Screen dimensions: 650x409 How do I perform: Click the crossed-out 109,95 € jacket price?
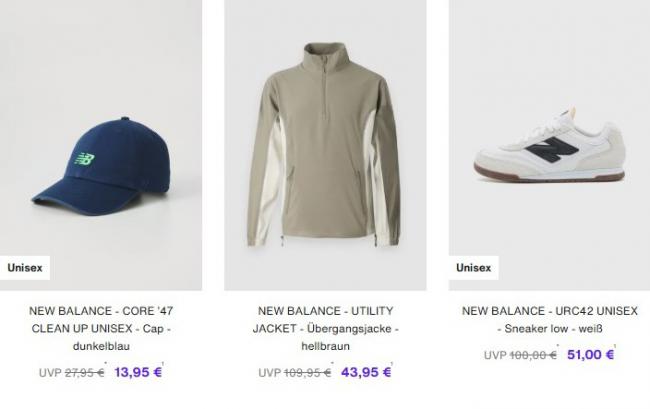(x=309, y=372)
